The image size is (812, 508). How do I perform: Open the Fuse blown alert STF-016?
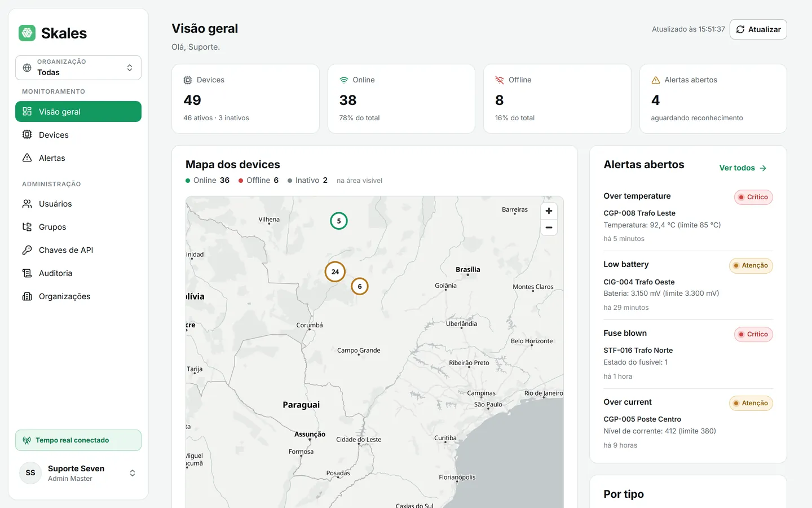tap(688, 354)
